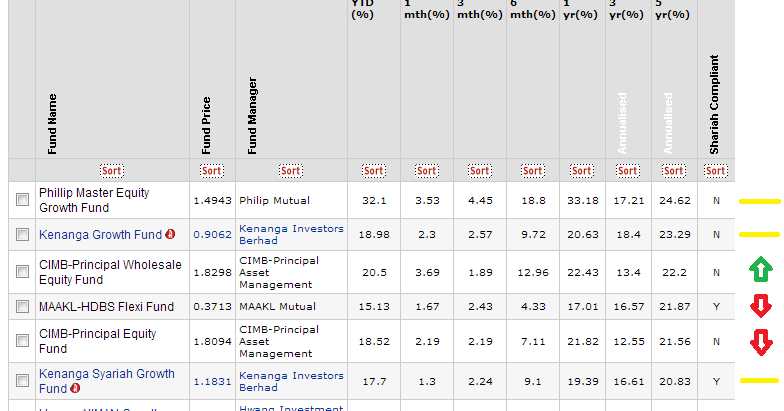Click the 0.3713 fund price value
Image resolution: width=784 pixels, height=411 pixels.
pos(212,306)
